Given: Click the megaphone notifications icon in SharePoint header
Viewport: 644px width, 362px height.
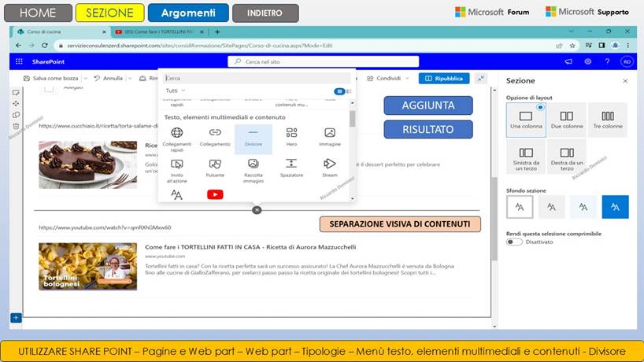Looking at the screenshot, I should coord(568,61).
